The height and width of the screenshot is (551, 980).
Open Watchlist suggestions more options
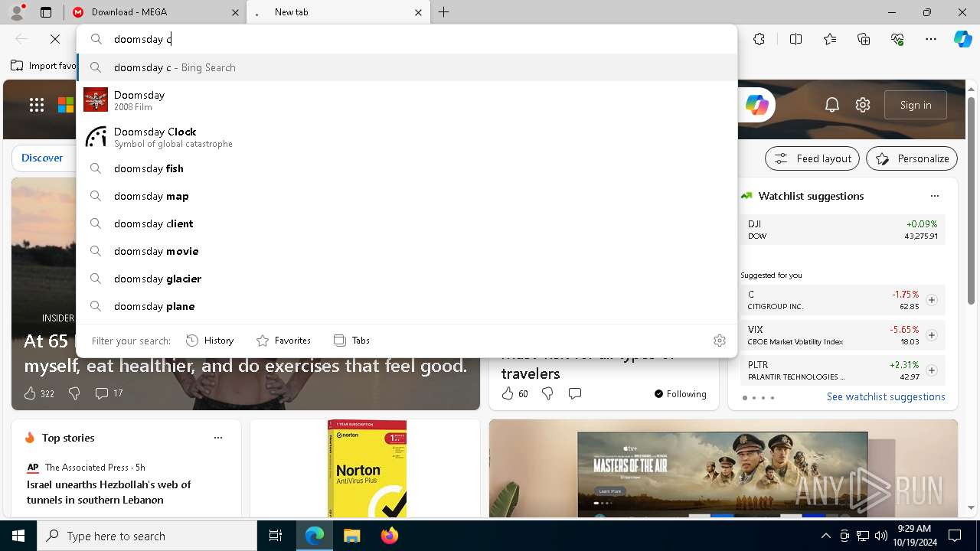934,196
